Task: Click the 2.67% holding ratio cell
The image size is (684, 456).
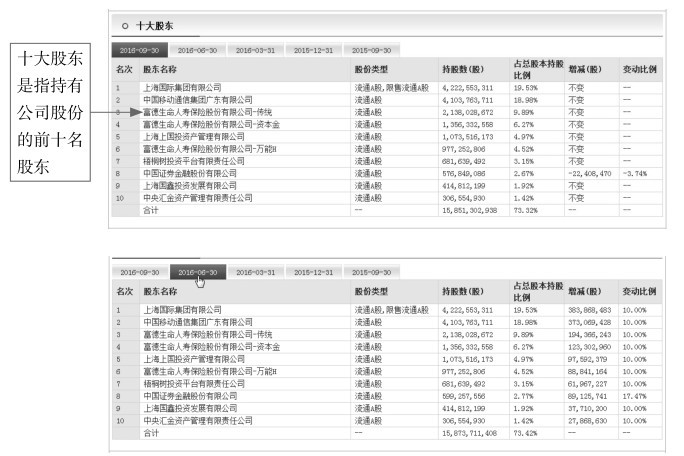Action: (x=523, y=173)
